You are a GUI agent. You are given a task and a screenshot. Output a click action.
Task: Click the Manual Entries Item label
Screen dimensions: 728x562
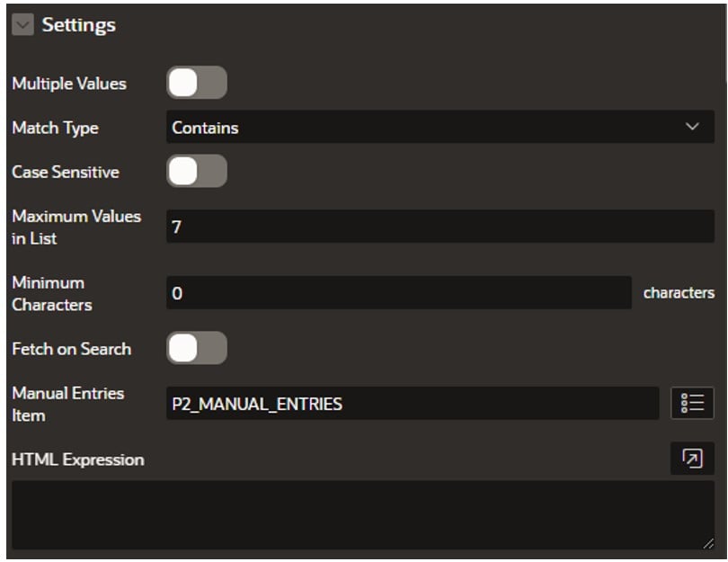point(67,404)
